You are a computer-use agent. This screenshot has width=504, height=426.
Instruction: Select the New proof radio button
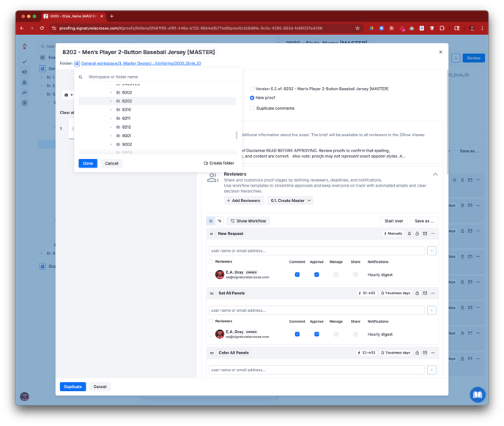pyautogui.click(x=252, y=97)
